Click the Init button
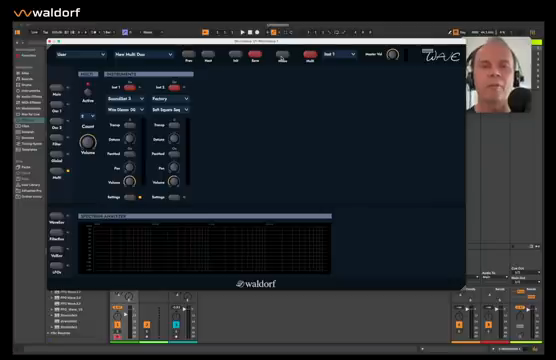Image resolution: width=556 pixels, height=360 pixels. click(x=235, y=54)
